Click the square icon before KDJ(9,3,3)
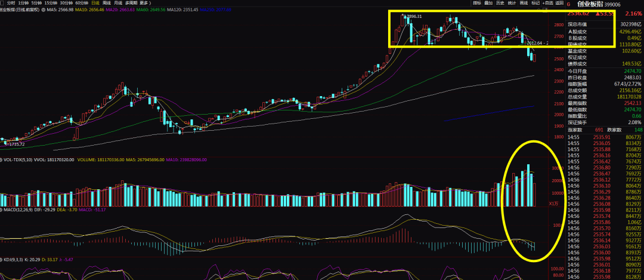The width and height of the screenshot is (644, 280). coord(2,260)
